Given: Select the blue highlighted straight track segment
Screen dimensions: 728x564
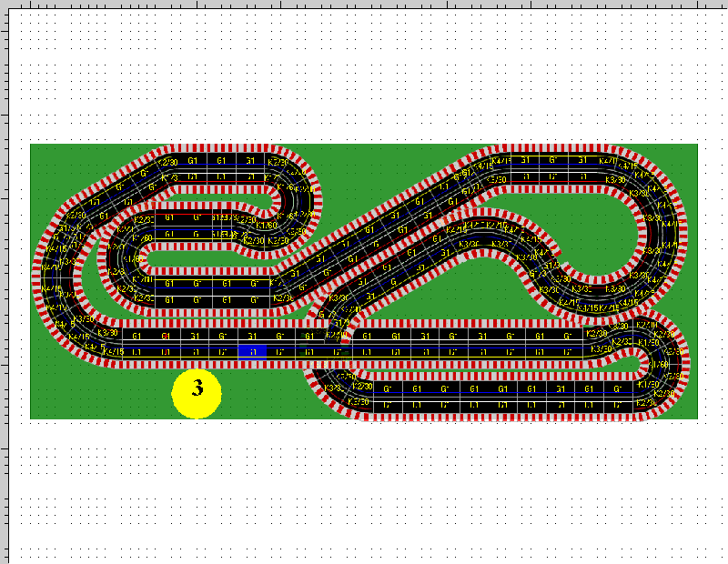Looking at the screenshot, I should [252, 351].
